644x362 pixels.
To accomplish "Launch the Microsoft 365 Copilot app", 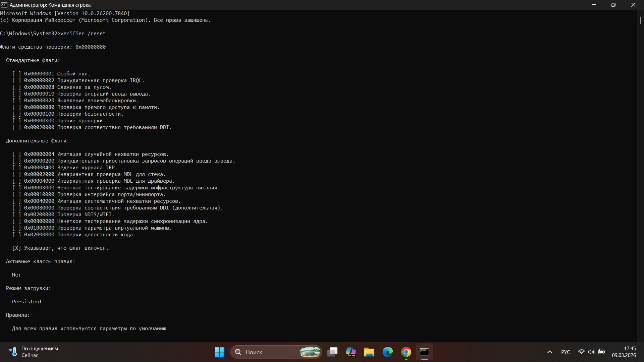I will (351, 352).
